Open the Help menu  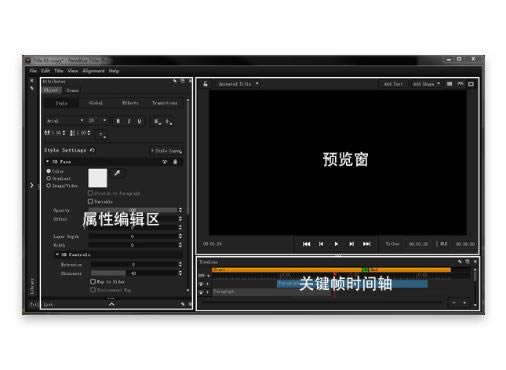(x=114, y=71)
